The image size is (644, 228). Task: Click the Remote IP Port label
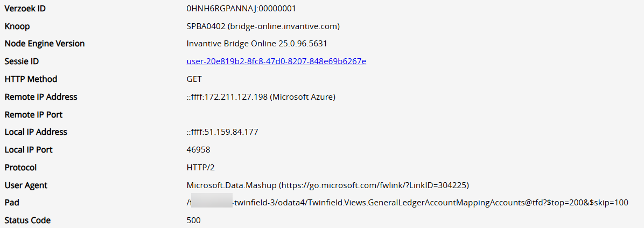tap(33, 115)
